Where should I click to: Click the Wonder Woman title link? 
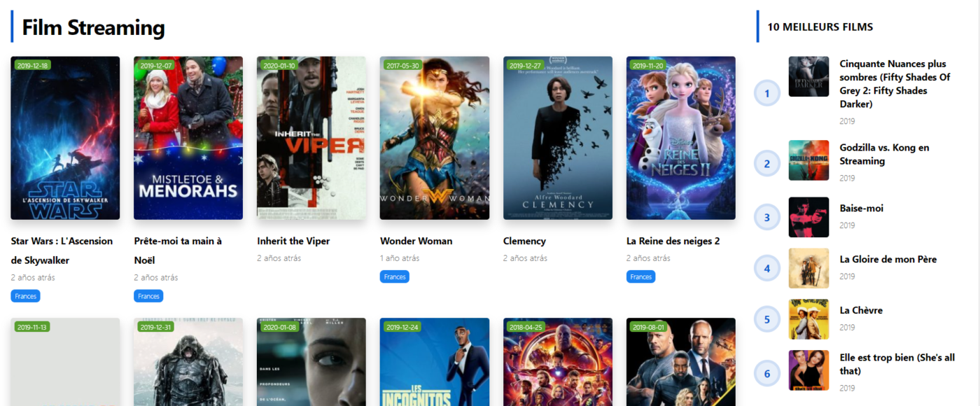click(x=416, y=241)
